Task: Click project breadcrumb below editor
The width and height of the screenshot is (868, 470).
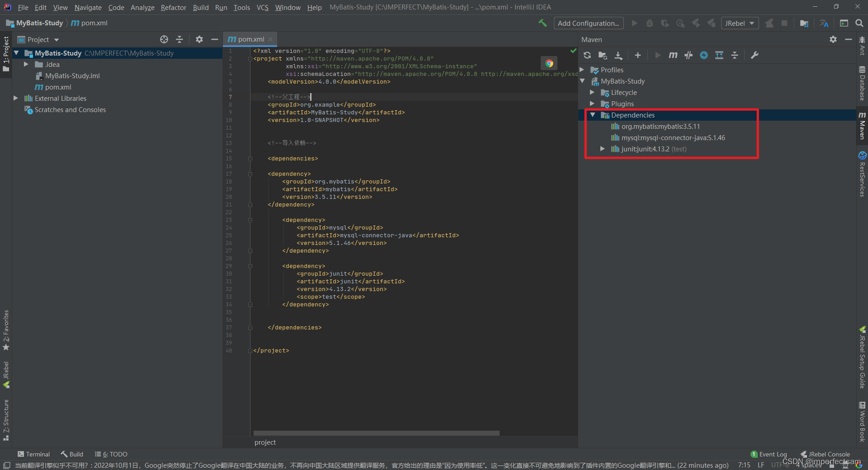Action: coord(265,442)
